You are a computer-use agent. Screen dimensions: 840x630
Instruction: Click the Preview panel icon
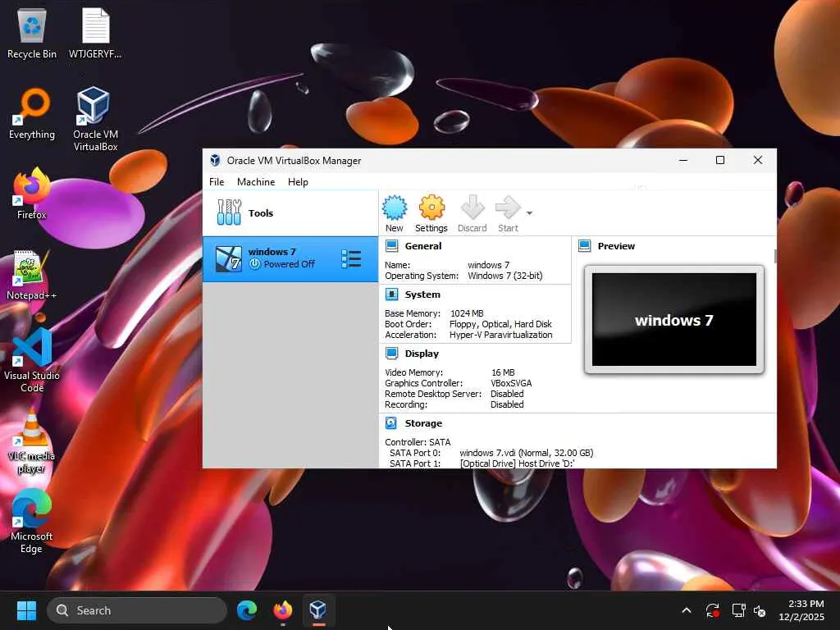[584, 246]
